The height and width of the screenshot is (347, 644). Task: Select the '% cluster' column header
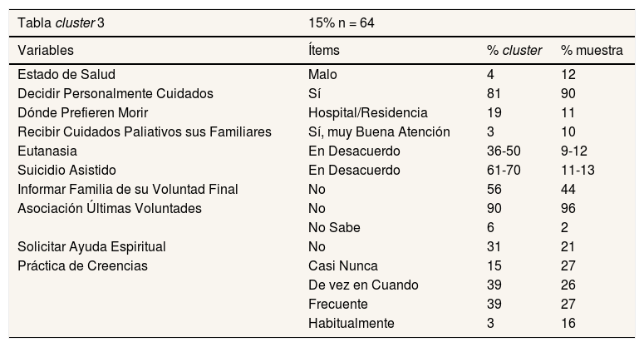coord(514,51)
